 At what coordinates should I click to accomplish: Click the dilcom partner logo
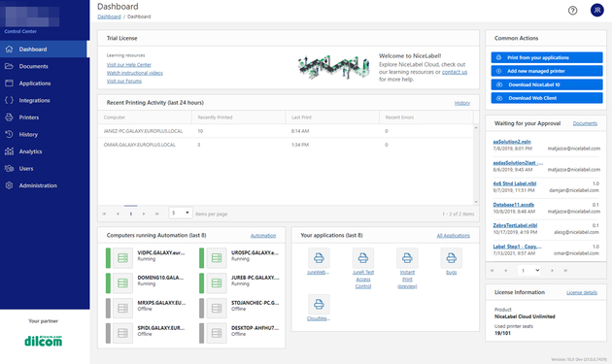click(x=44, y=341)
